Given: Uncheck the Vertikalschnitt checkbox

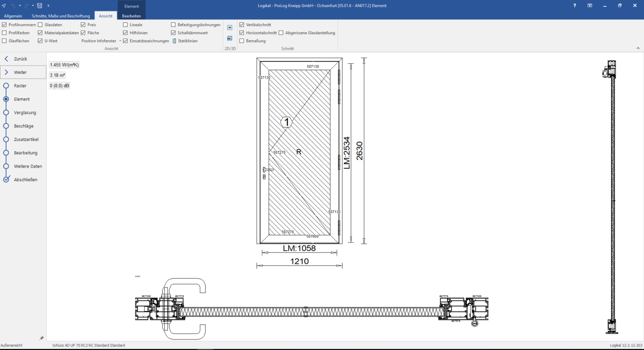Looking at the screenshot, I should pos(242,25).
